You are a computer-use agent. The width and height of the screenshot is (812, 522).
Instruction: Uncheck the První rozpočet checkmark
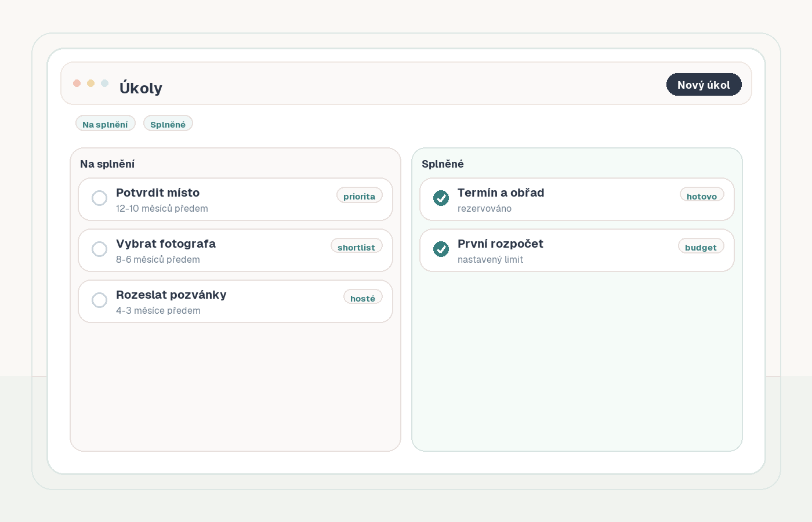(441, 249)
